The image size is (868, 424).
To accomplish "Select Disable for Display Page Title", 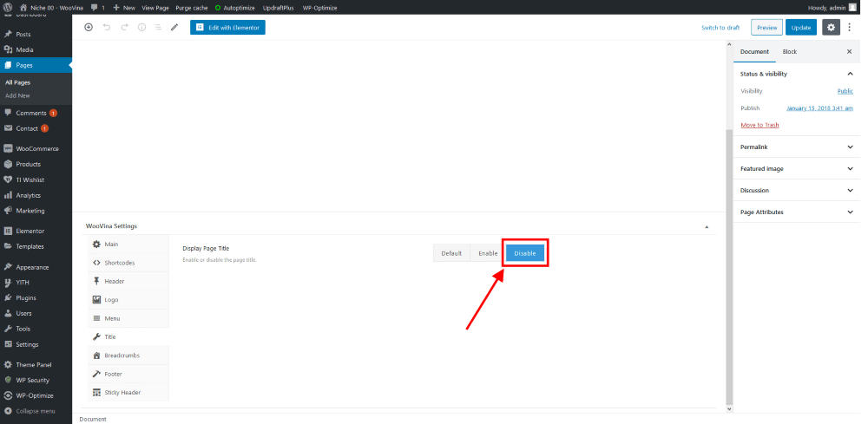I will point(525,253).
